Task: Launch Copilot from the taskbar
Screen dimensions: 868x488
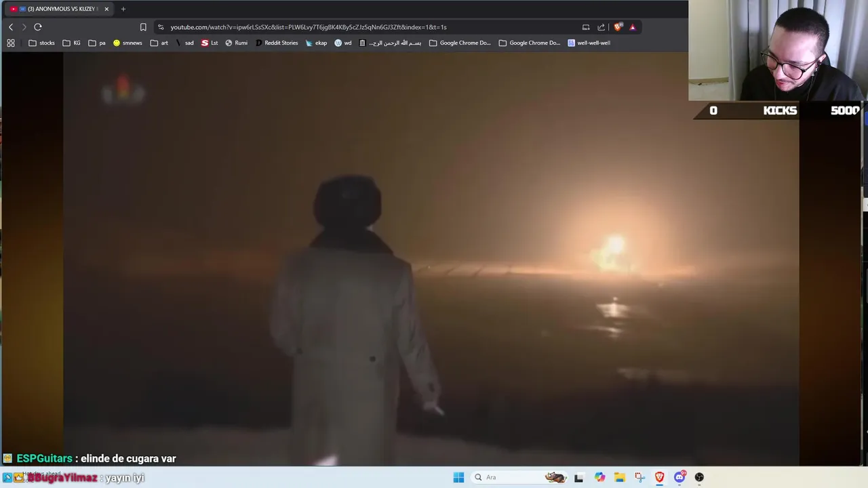Action: click(599, 477)
